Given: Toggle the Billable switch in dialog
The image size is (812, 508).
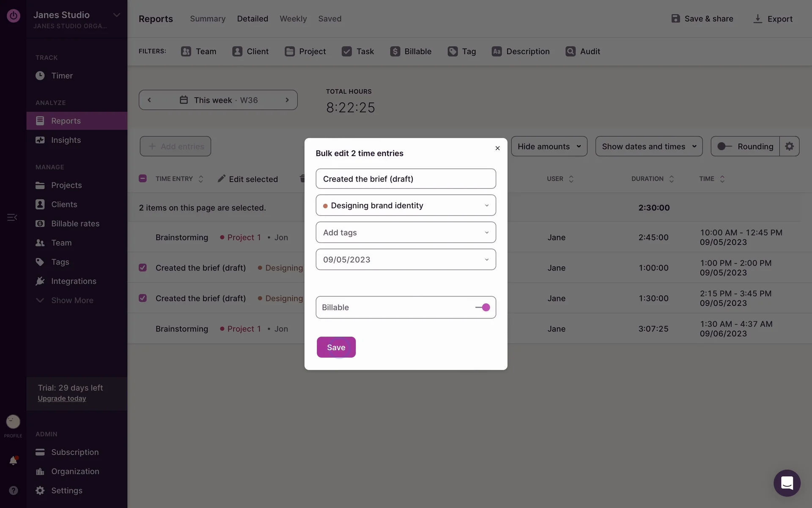Looking at the screenshot, I should (483, 307).
